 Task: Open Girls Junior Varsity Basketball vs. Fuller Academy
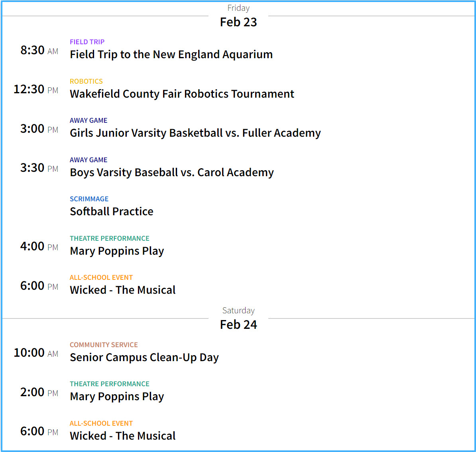pos(195,133)
